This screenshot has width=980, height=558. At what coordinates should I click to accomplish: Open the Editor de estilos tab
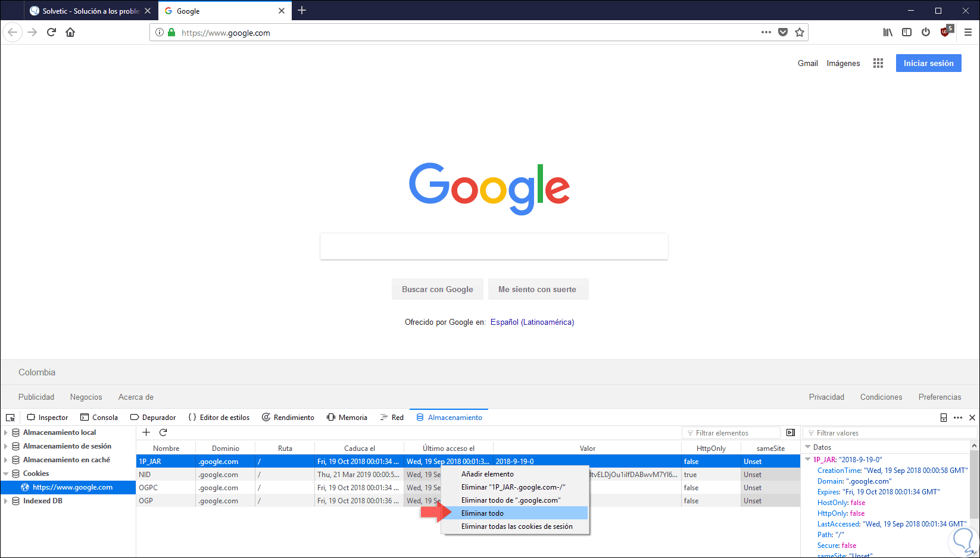pyautogui.click(x=219, y=418)
